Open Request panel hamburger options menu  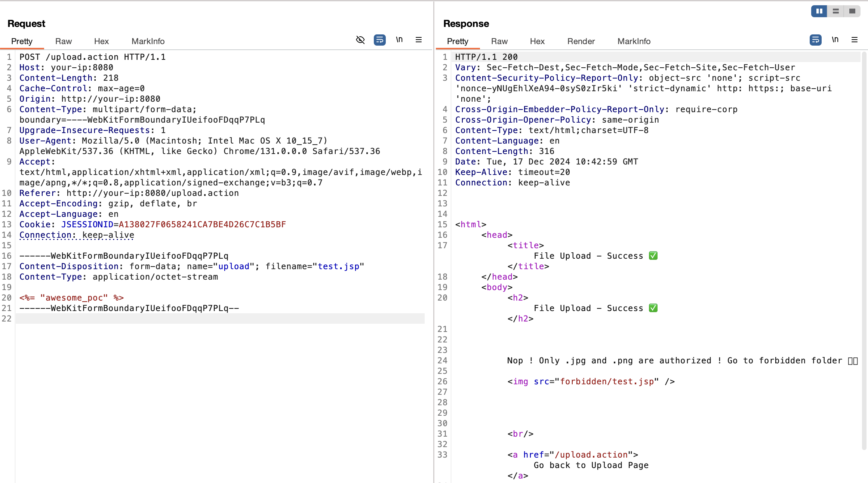419,40
